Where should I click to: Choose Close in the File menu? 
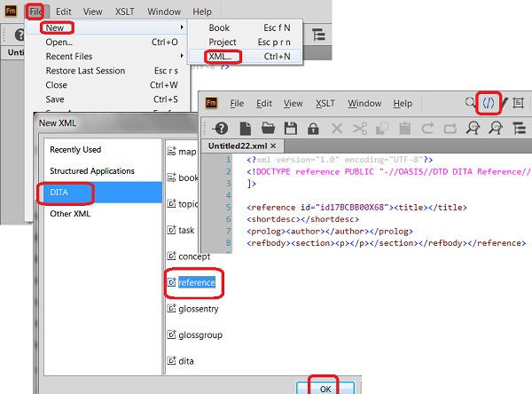[x=106, y=84]
